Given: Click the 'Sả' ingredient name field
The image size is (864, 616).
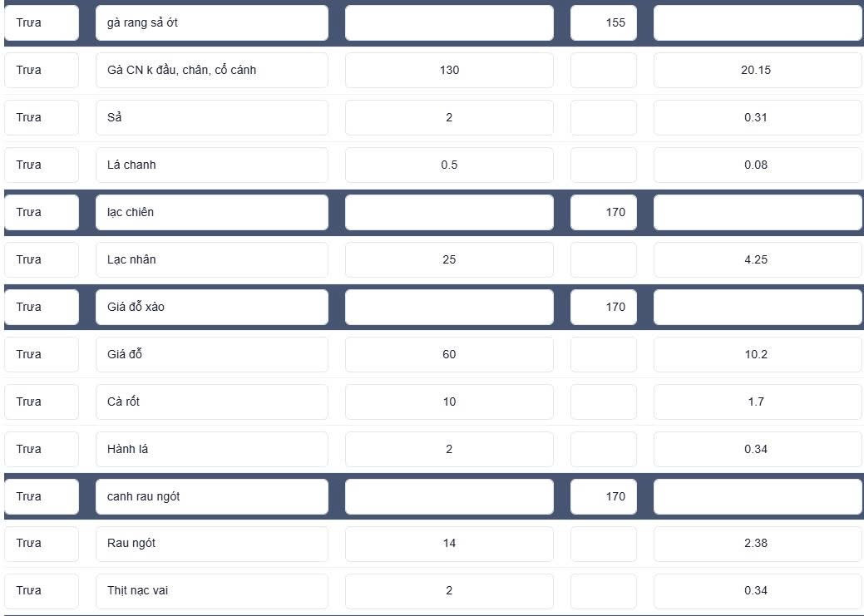Looking at the screenshot, I should click(x=211, y=117).
